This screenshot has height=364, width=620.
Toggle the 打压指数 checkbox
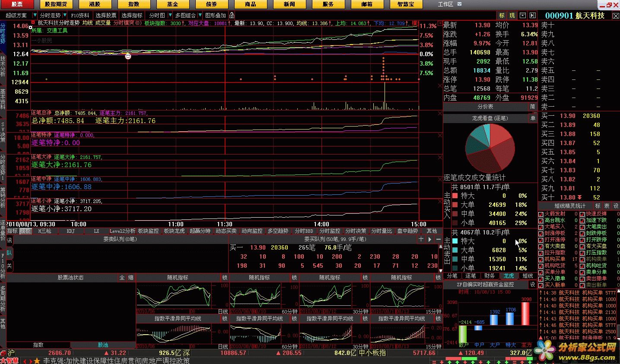(x=582, y=253)
